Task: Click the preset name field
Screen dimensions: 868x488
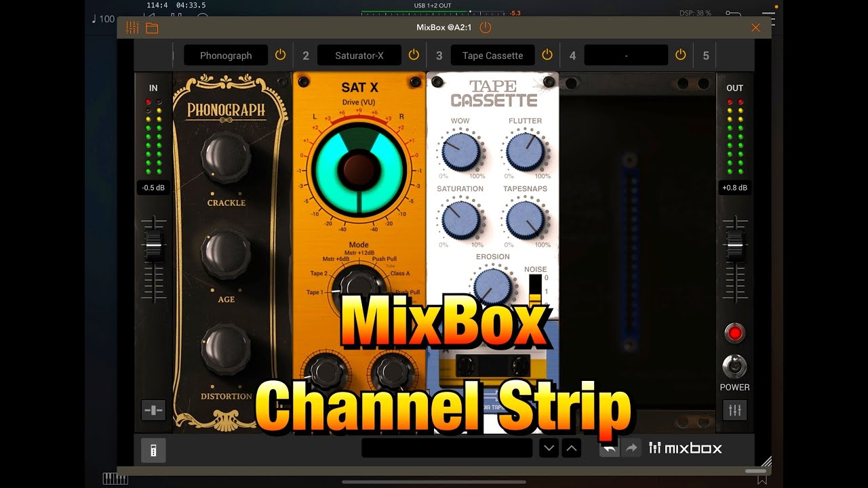Action: (447, 448)
